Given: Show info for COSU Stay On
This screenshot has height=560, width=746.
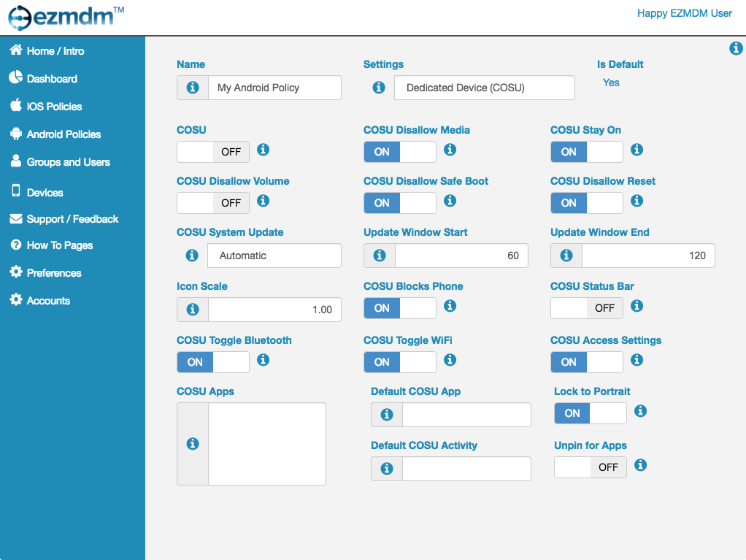Looking at the screenshot, I should point(637,150).
